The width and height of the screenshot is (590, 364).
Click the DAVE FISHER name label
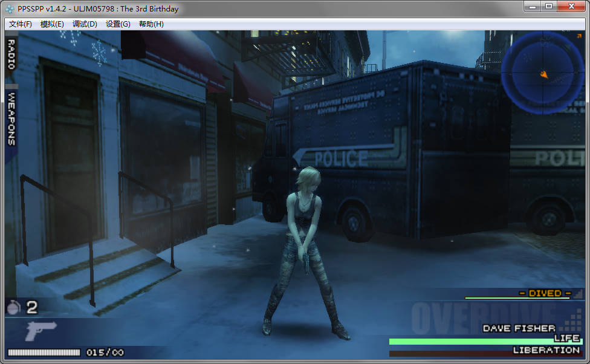[x=519, y=328]
